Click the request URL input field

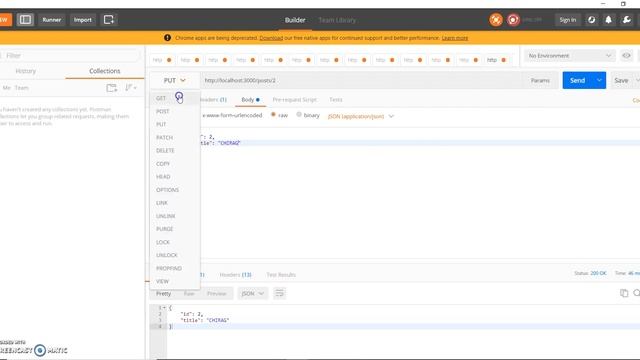point(361,80)
